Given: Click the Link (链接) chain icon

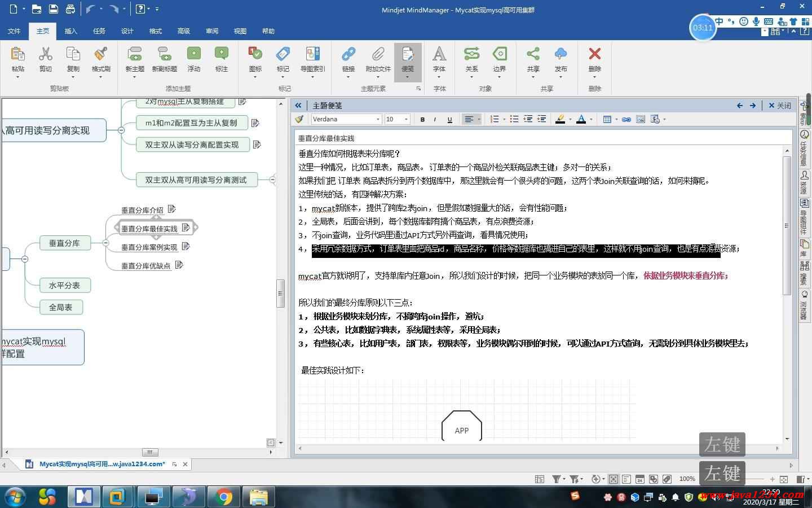Looking at the screenshot, I should click(x=348, y=54).
